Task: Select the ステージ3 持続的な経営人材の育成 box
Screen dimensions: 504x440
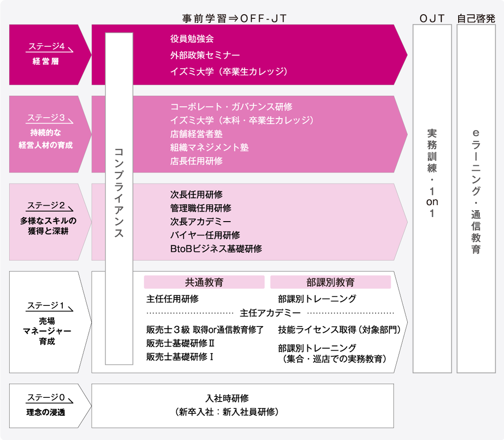Action: pyautogui.click(x=46, y=134)
